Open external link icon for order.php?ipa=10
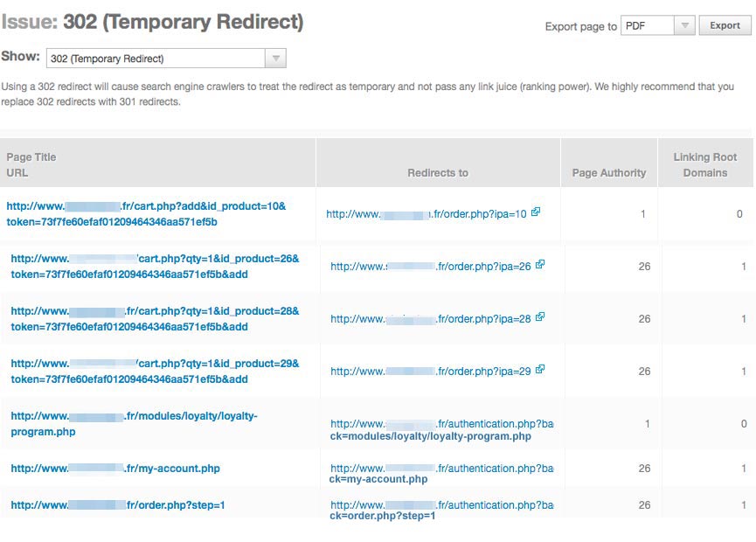The width and height of the screenshot is (756, 542). (536, 212)
